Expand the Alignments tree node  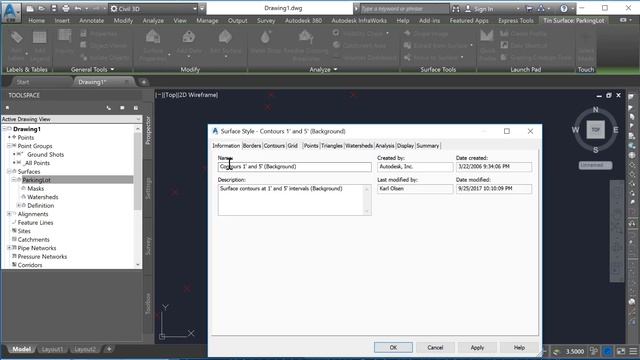tap(9, 214)
